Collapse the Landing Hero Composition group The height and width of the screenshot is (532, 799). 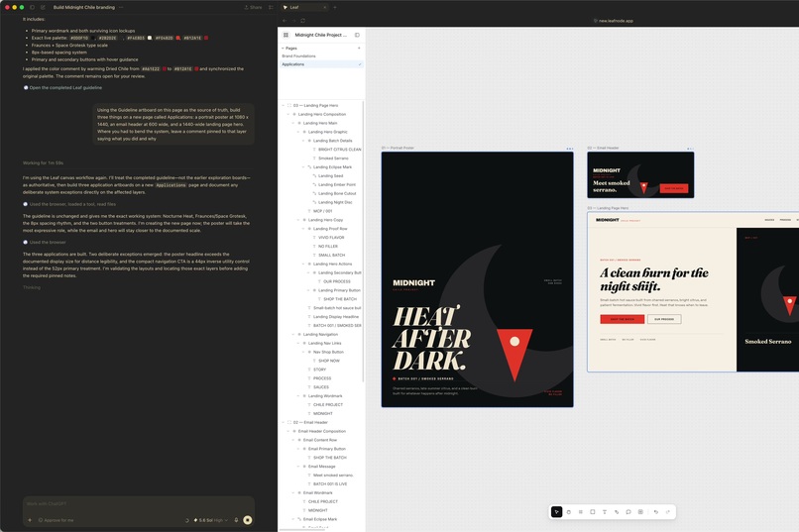[x=288, y=114]
